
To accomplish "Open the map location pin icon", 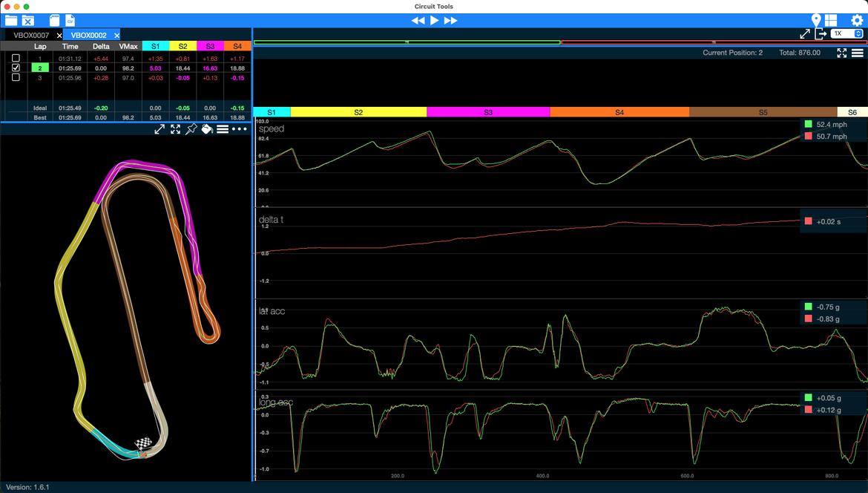I will [816, 20].
